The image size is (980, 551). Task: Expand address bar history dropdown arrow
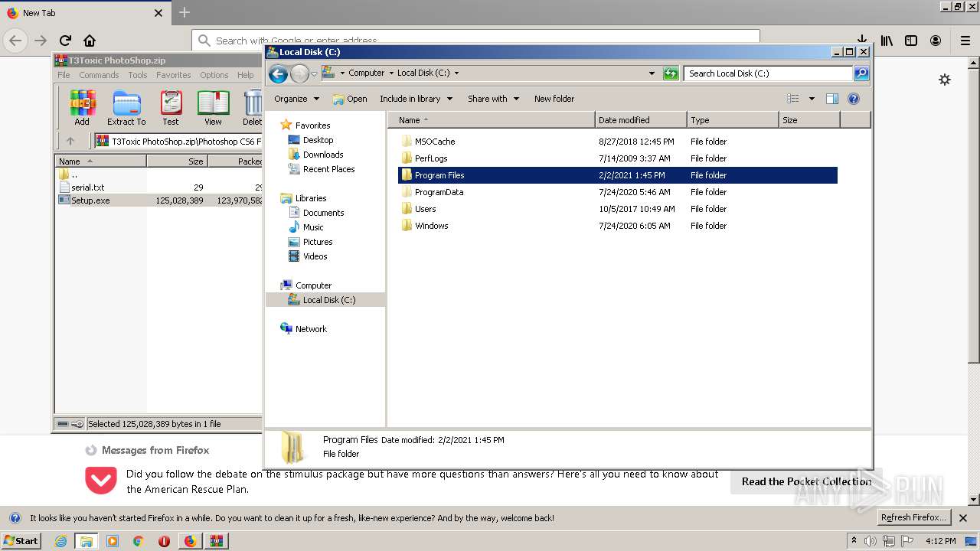point(652,73)
